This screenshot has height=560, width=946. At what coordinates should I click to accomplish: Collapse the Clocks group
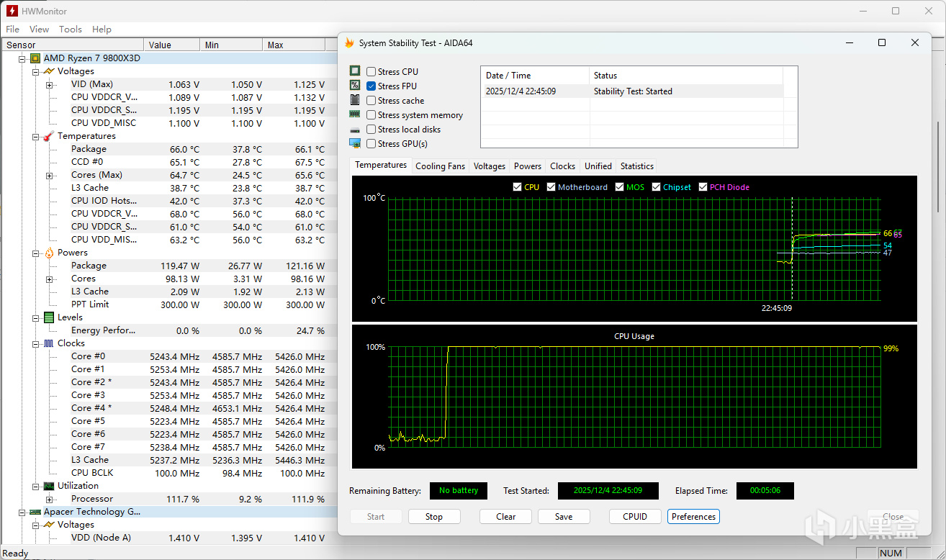(35, 343)
